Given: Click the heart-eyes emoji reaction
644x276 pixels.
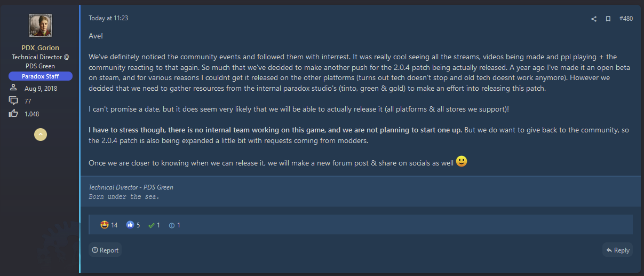Looking at the screenshot, I should 105,225.
